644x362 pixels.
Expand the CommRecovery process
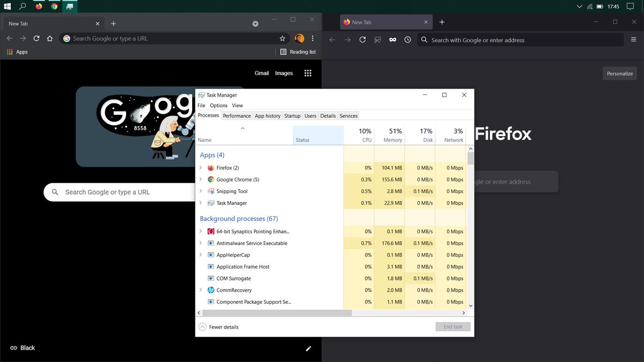[201, 290]
